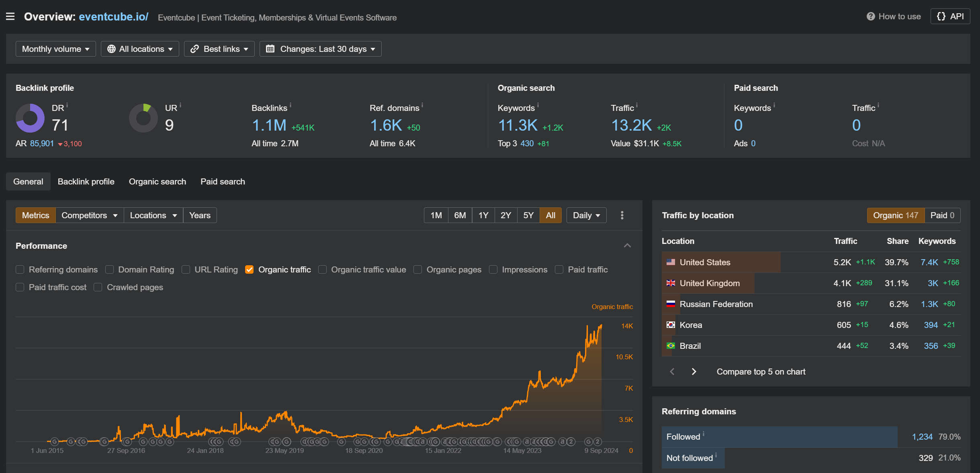
Task: Click the 1.1M Backlinks value
Action: 269,125
